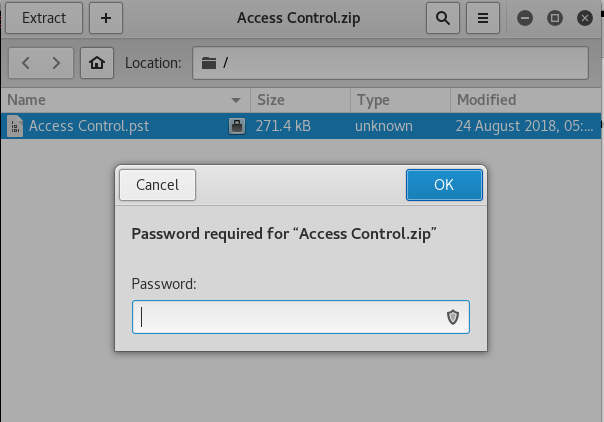
Task: Click the folder icon in the Location bar
Action: [x=208, y=63]
